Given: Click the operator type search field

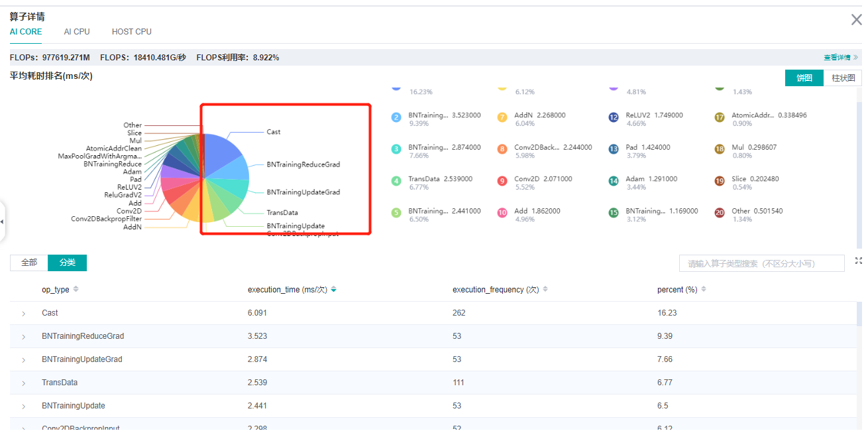Looking at the screenshot, I should pos(761,263).
